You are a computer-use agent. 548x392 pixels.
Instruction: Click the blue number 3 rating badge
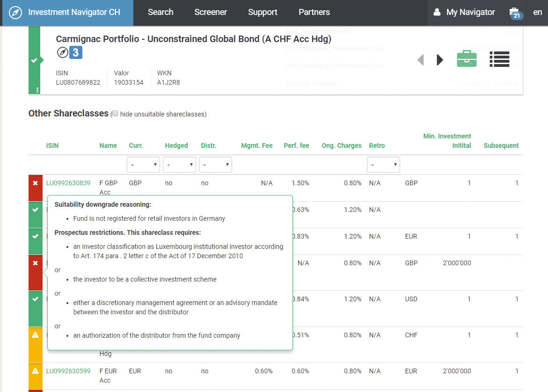[x=75, y=52]
